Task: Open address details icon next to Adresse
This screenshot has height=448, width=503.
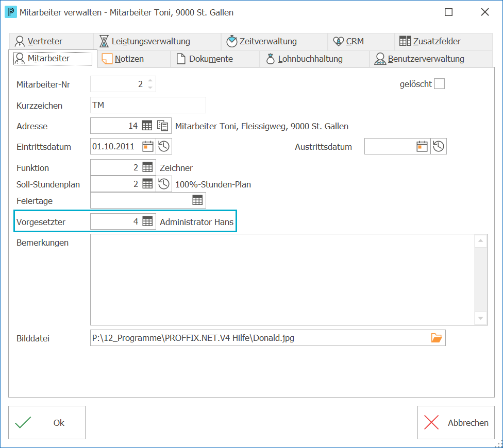Action: click(163, 126)
